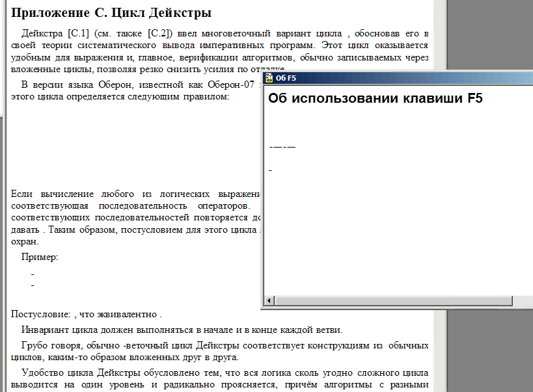Click the heading "Приложение C. Цикл Дейкстры"
533x392 pixels.
click(x=111, y=12)
